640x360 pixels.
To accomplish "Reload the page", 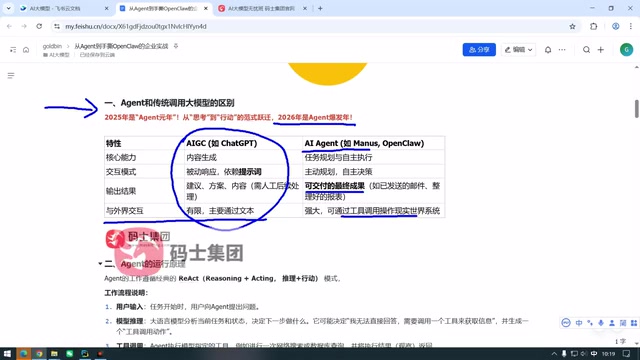I will (39, 26).
